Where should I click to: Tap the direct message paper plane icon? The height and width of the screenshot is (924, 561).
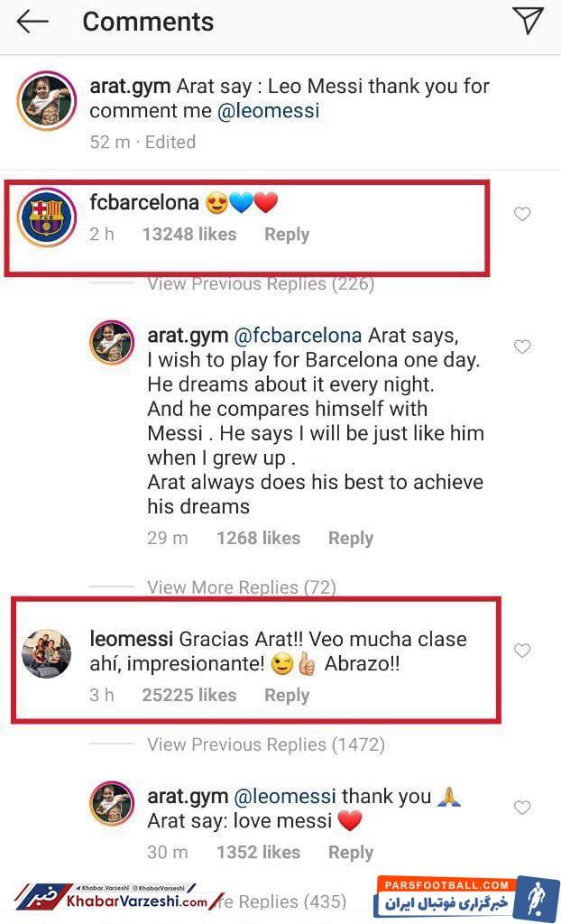[528, 21]
